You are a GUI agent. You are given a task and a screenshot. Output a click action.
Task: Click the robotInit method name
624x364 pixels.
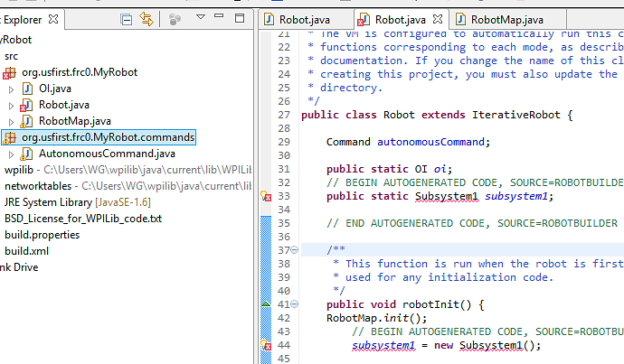click(430, 304)
